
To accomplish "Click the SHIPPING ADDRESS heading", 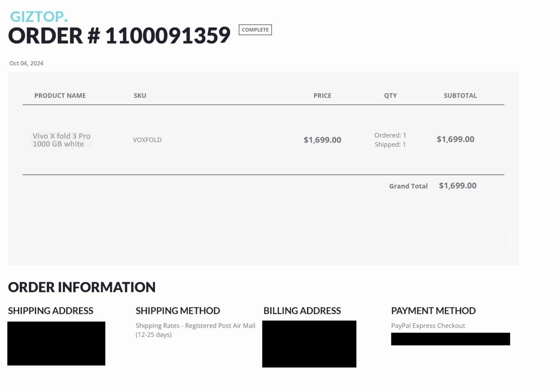I will point(51,311).
